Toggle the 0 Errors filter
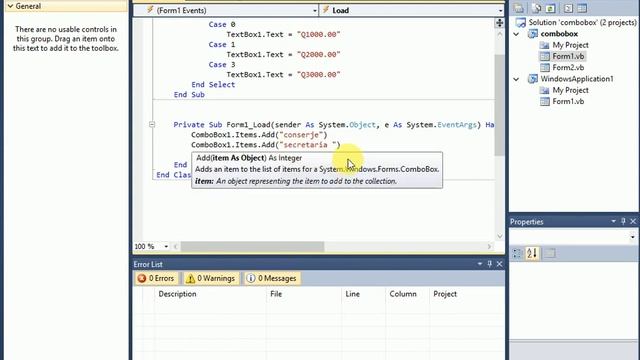 (x=156, y=278)
